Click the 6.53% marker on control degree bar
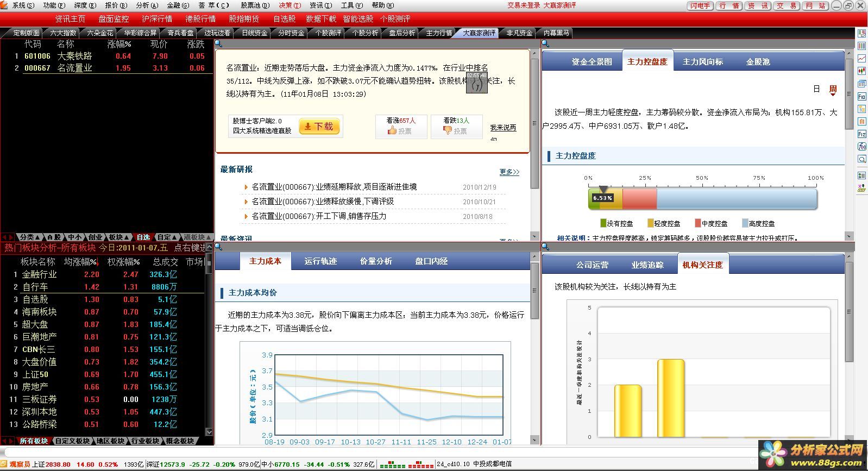 [602, 198]
